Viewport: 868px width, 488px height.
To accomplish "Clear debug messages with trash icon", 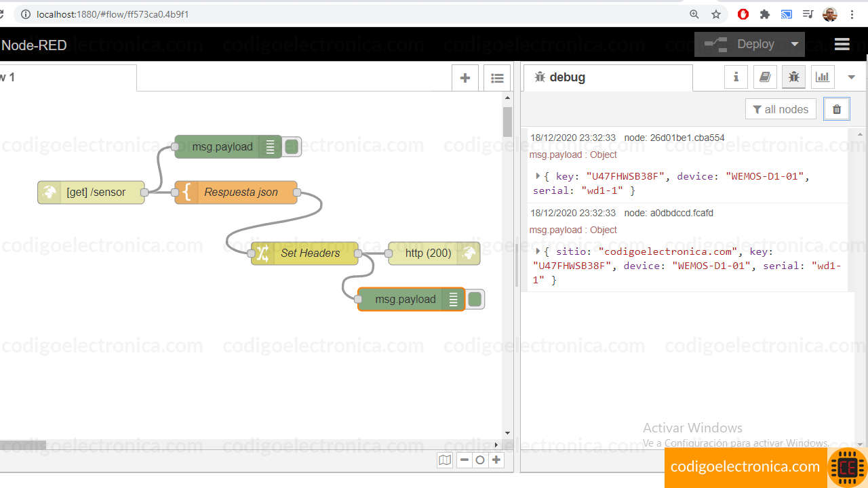I will (x=837, y=109).
